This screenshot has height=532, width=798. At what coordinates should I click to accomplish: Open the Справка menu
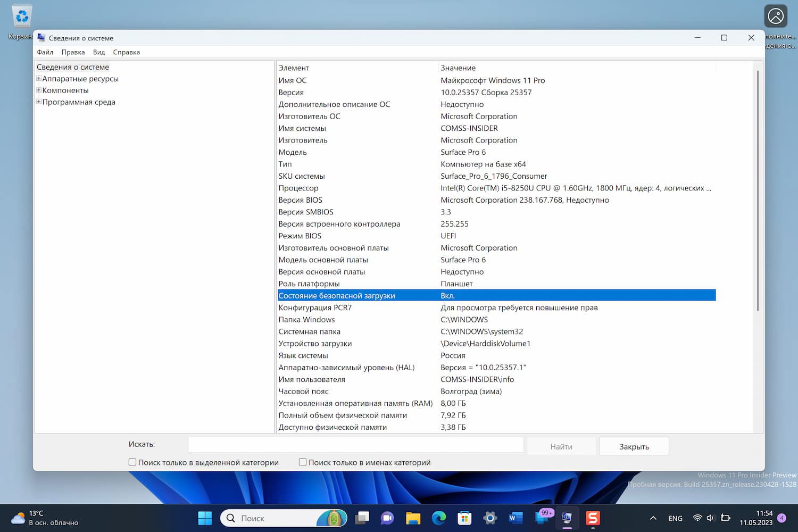(x=127, y=52)
